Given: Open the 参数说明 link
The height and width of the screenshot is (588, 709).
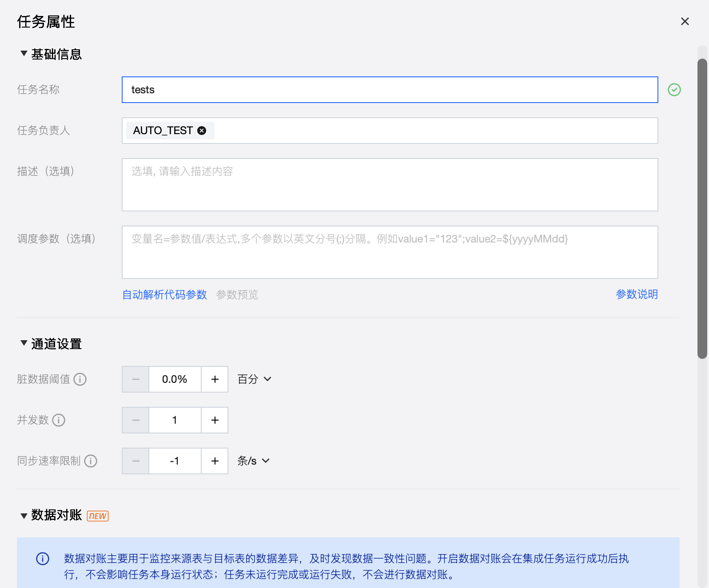Looking at the screenshot, I should 636,294.
